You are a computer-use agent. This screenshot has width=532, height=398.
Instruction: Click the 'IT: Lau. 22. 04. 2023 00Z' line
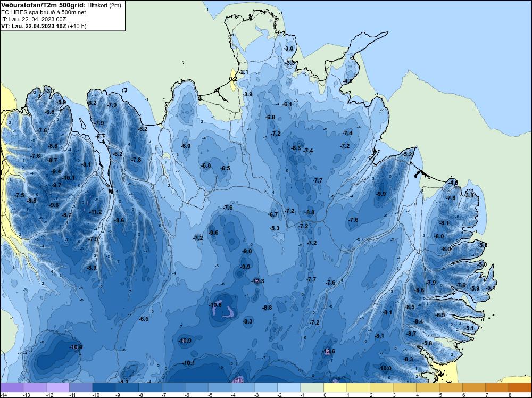(x=34, y=19)
